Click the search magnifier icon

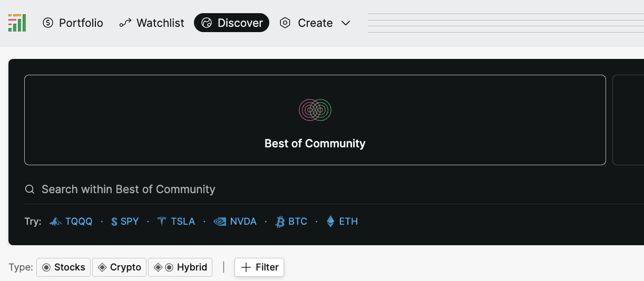pos(30,189)
